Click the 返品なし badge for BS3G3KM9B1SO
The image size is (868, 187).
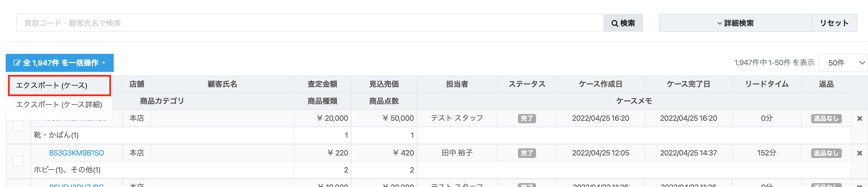[x=826, y=153]
